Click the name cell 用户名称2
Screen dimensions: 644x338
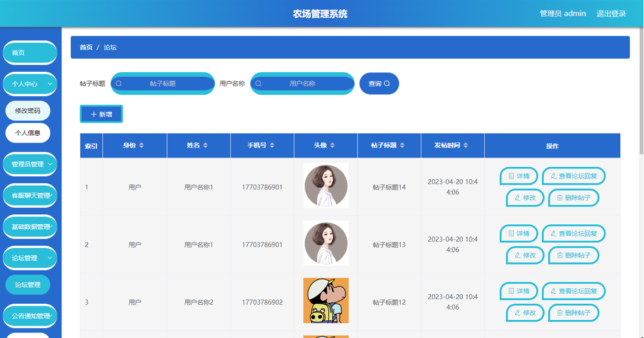pos(199,302)
